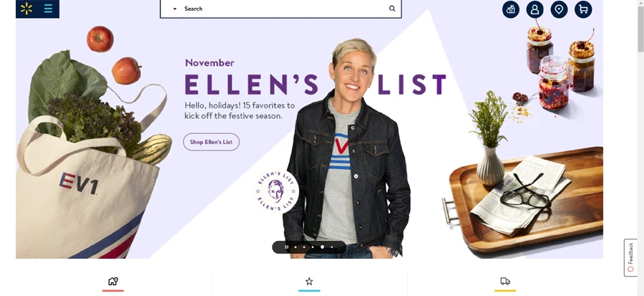644x296 pixels.
Task: Open the account profile icon
Action: tap(535, 9)
